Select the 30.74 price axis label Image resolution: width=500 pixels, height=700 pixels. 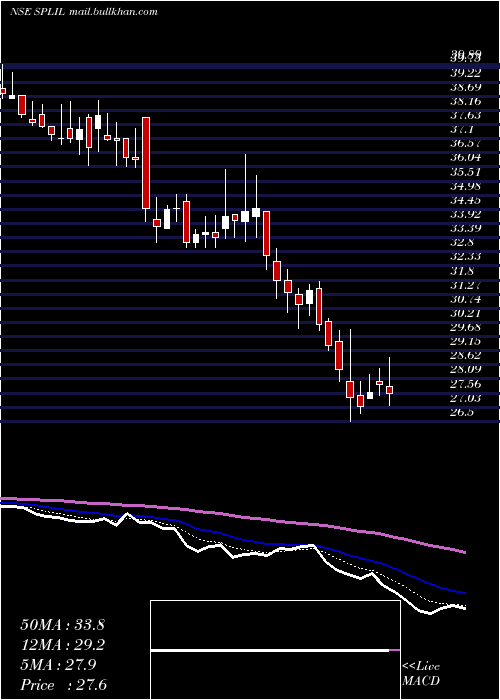pyautogui.click(x=466, y=299)
